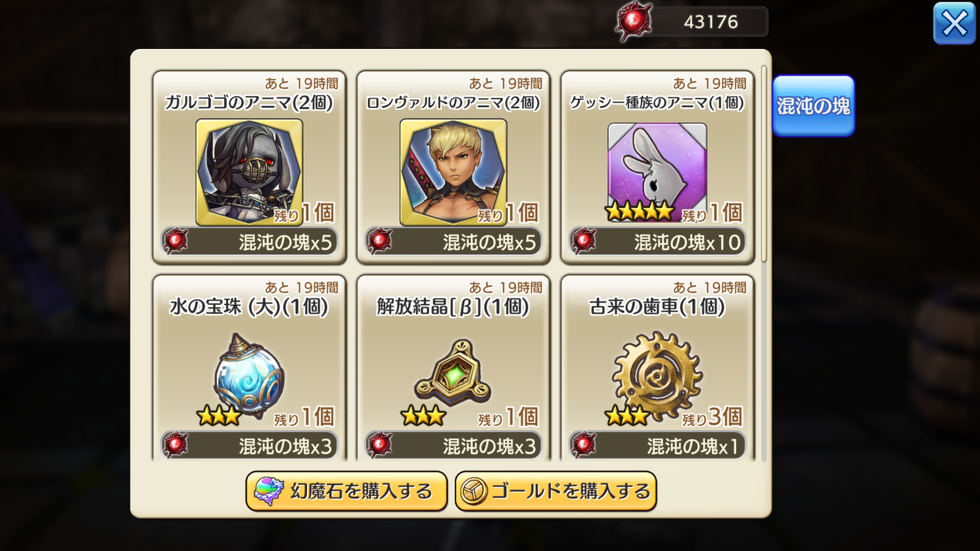Click the 幻魔石 gem icon on purchase button
The height and width of the screenshot is (551, 980).
(x=269, y=491)
